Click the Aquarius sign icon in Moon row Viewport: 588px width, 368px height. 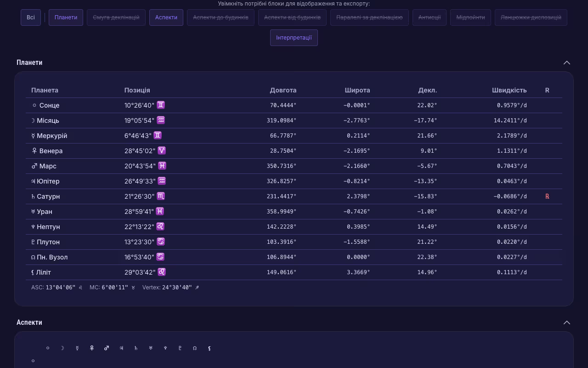coord(161,120)
